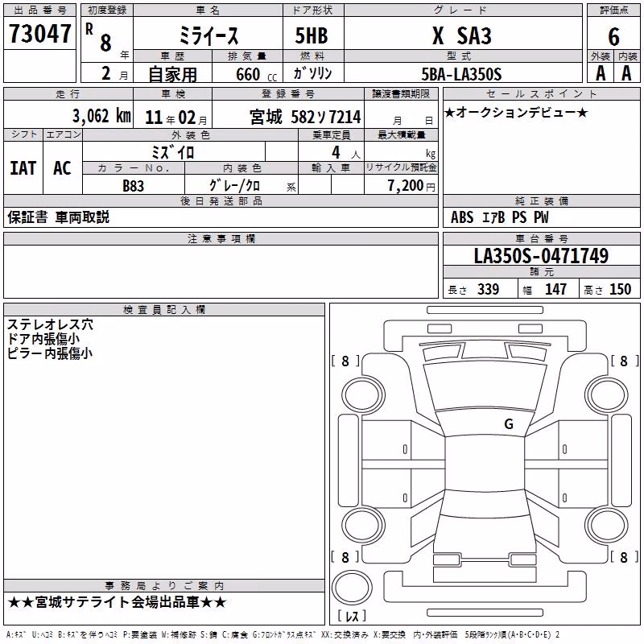Click grade value X SA3
The height and width of the screenshot is (644, 644).
462,35
